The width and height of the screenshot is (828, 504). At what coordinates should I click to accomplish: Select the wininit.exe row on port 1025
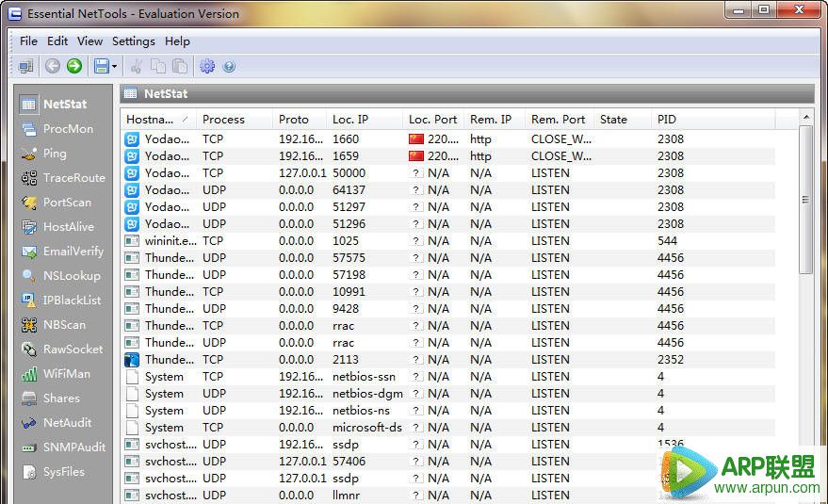coord(377,241)
